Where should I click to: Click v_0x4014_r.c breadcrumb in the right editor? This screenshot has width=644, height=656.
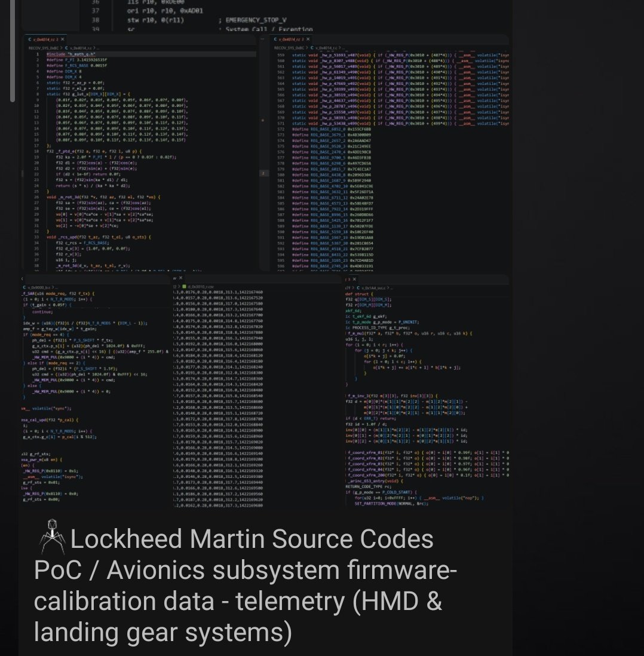click(x=327, y=48)
